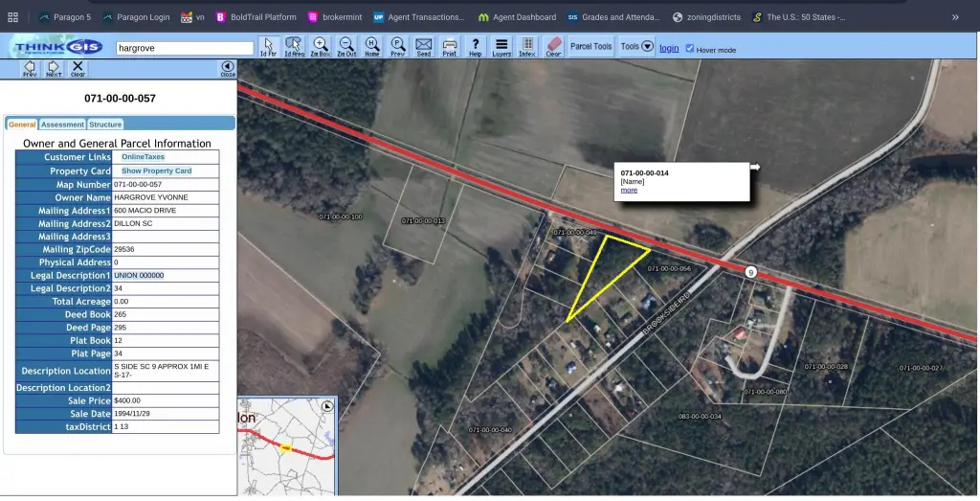Activate the Zm Box zoom tool
Screen dimensions: 980x501
click(x=320, y=47)
